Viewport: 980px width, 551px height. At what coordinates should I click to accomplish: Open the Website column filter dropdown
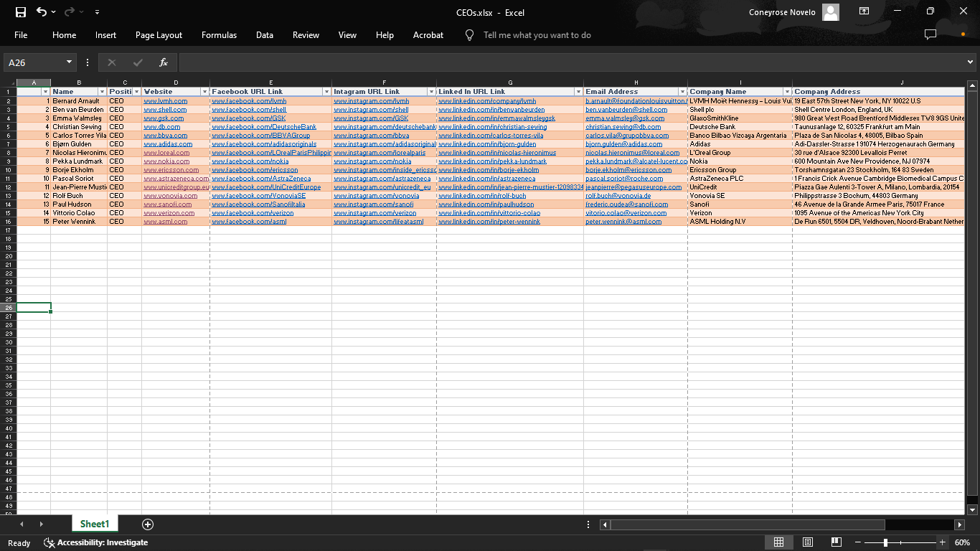(x=204, y=92)
